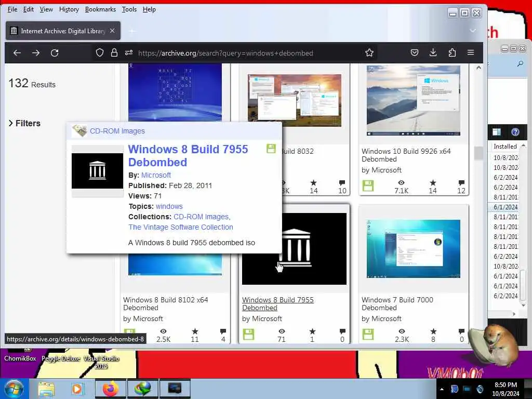Show site security padlock info
Screen dimensions: 532x399
pos(114,52)
